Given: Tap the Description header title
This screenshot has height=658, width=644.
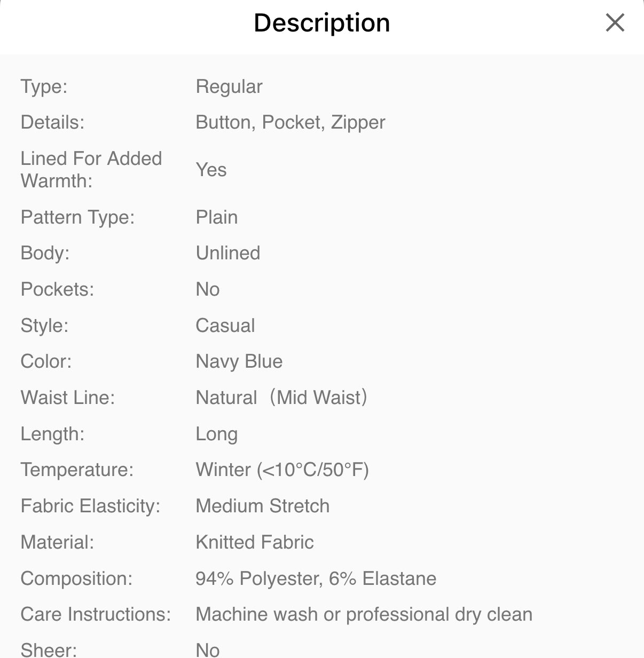Looking at the screenshot, I should tap(321, 23).
